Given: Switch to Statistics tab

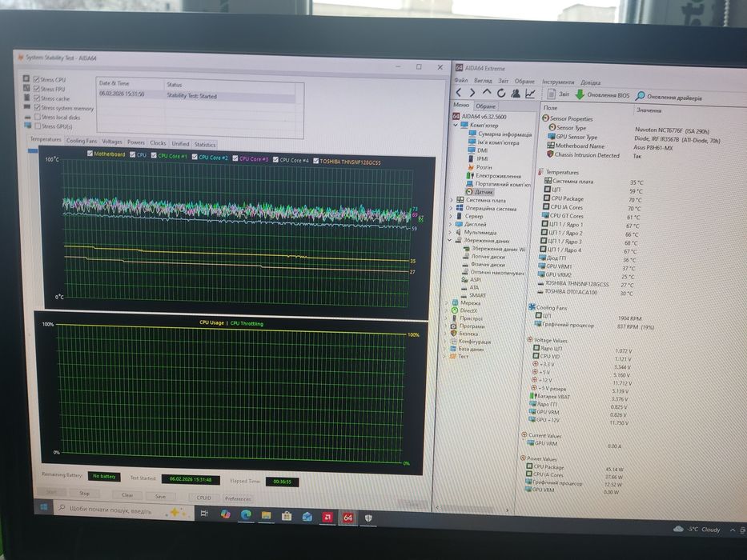Looking at the screenshot, I should pos(205,144).
